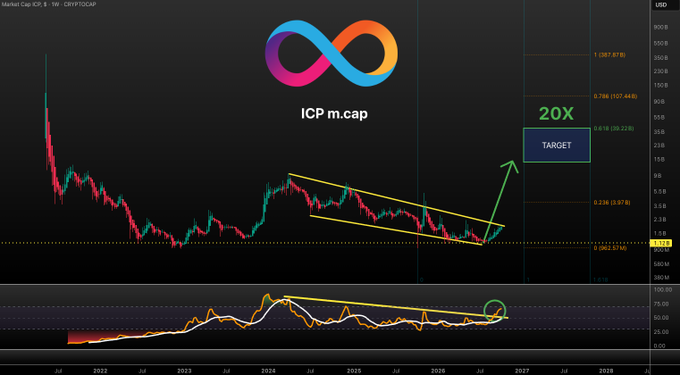Click the 2.3B price axis label
This screenshot has width=680, height=375.
pos(660,219)
